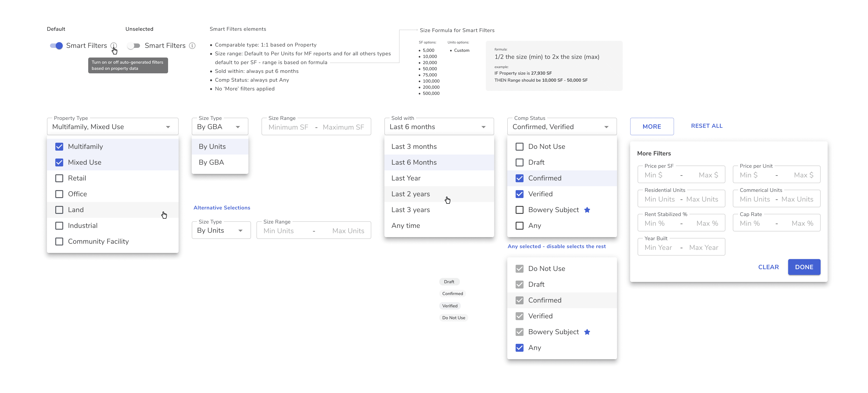Image resolution: width=868 pixels, height=393 pixels.
Task: Click the Minimum SF input field
Action: click(x=288, y=127)
